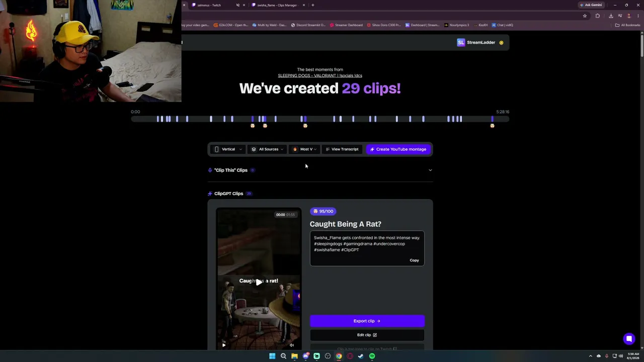Open File Explorer from the taskbar
644x362 pixels.
[294, 356]
